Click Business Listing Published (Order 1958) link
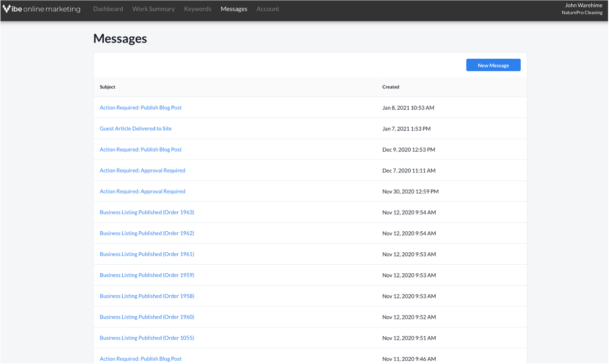The image size is (609, 364). click(147, 296)
